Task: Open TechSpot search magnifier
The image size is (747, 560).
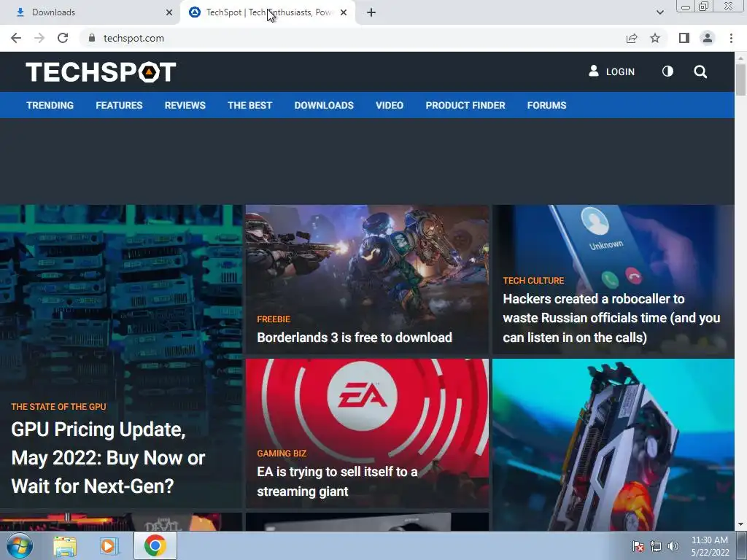Action: click(x=700, y=72)
